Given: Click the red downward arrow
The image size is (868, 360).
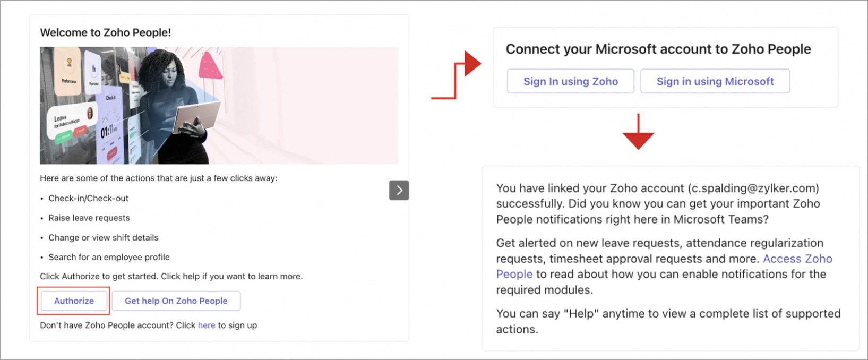Looking at the screenshot, I should tap(638, 138).
